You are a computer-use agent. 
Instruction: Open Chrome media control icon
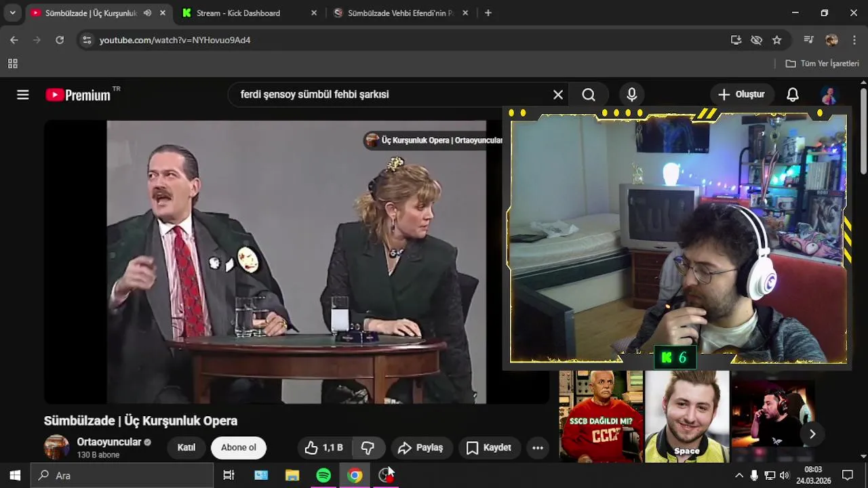pos(808,40)
